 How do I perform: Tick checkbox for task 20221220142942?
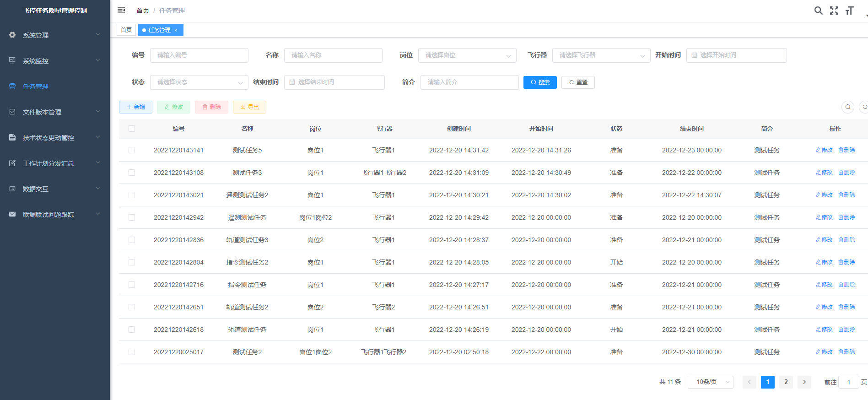click(132, 217)
